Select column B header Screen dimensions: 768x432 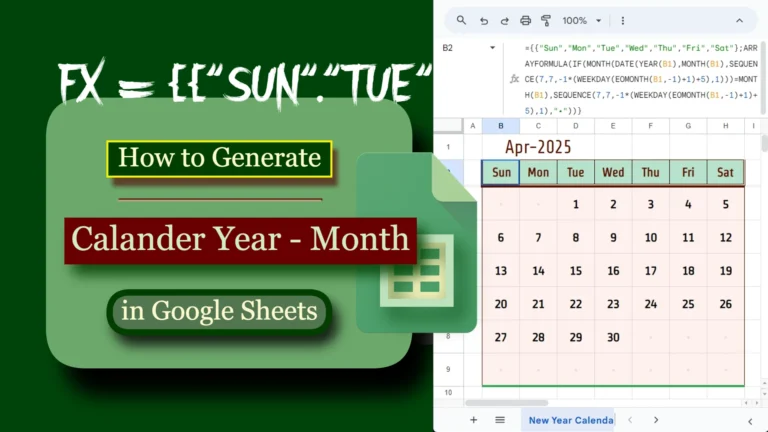coord(501,126)
